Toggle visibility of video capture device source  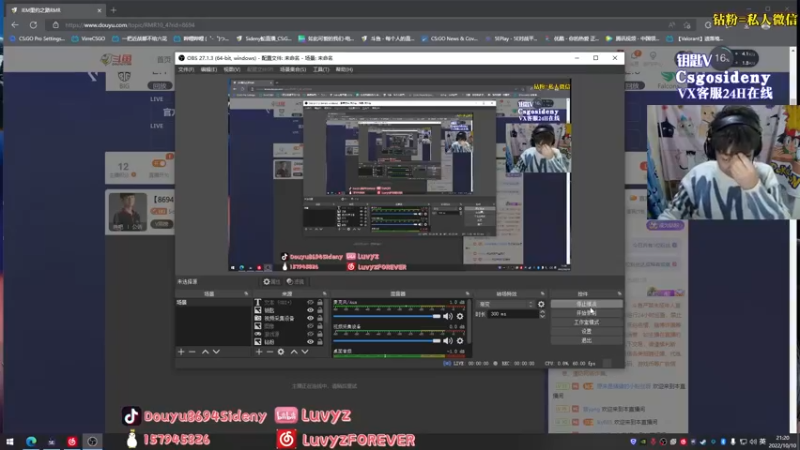pyautogui.click(x=310, y=318)
